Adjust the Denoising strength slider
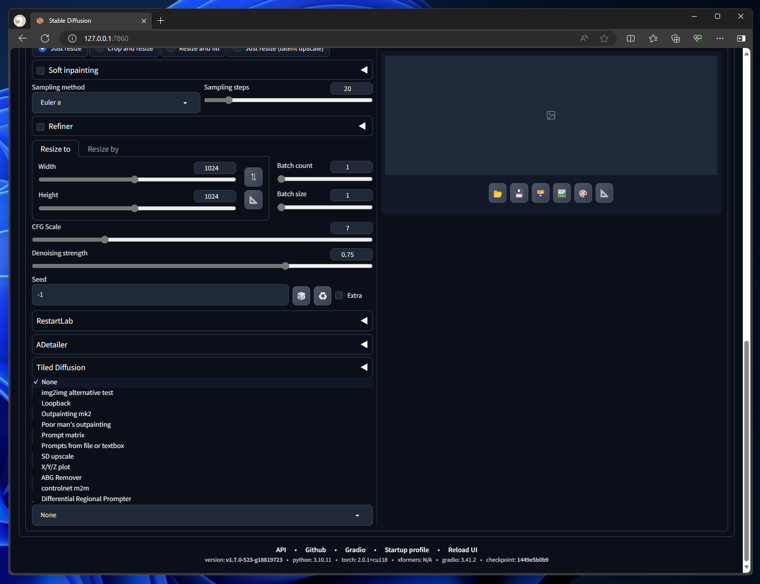760x584 pixels. click(x=202, y=266)
